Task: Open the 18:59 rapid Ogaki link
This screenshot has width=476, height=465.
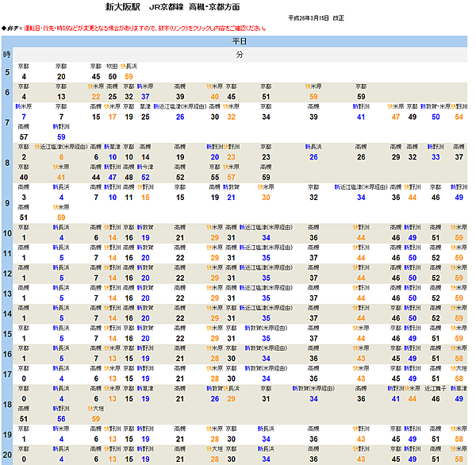Action: tap(96, 419)
